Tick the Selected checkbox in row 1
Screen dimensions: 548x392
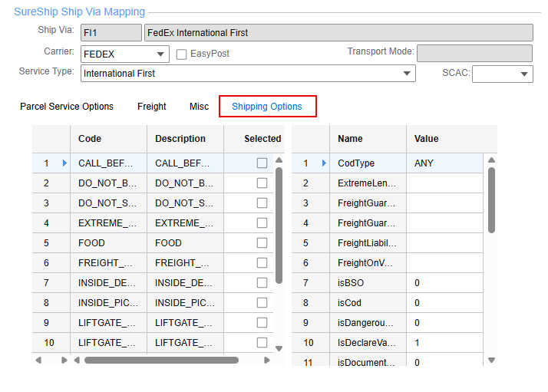click(262, 163)
